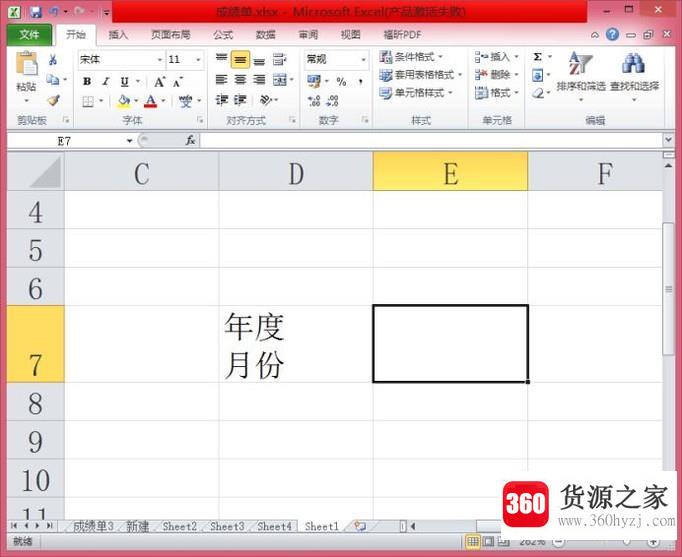Screen dimensions: 682x557
Task: Open Excel Help with the question-mark icon
Action: [x=612, y=34]
